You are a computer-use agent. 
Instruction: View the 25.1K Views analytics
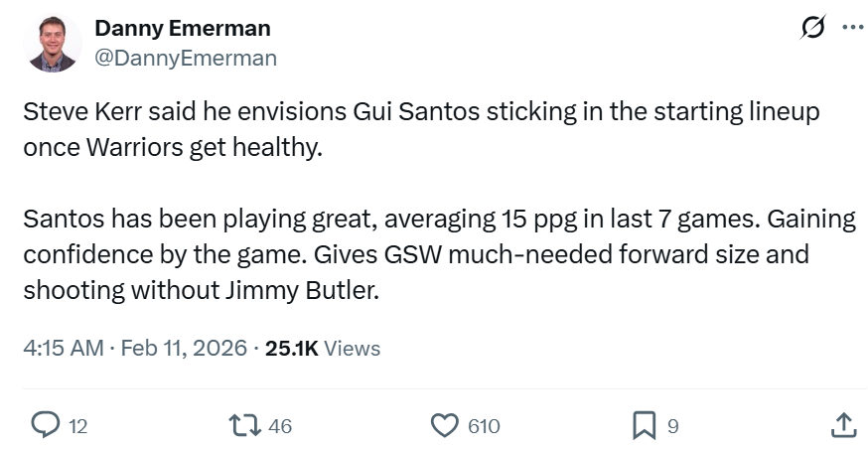click(323, 348)
